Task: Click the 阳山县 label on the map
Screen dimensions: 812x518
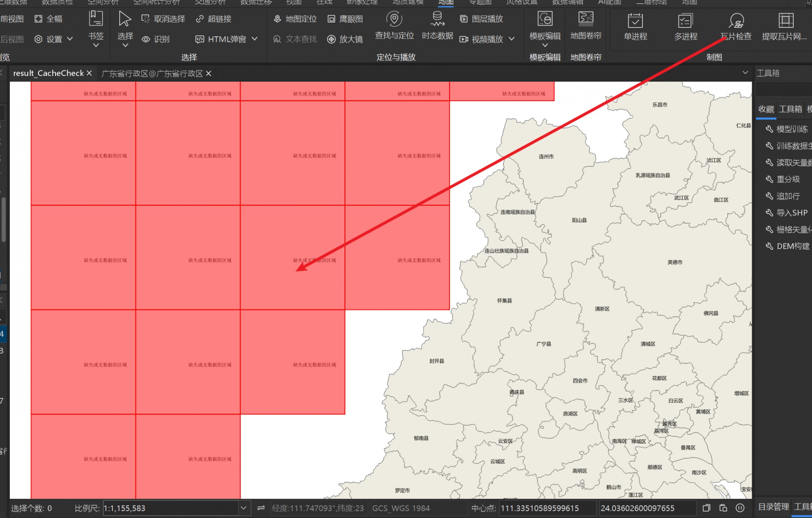Action: (580, 220)
